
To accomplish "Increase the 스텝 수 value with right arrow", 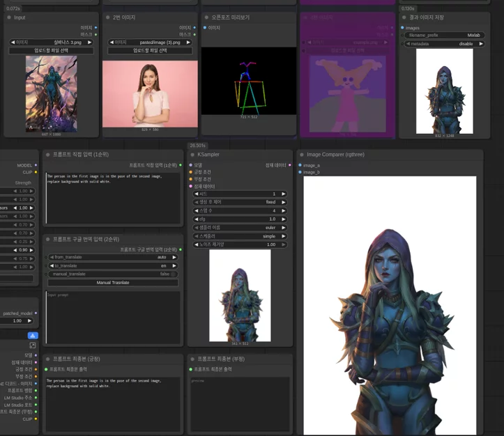I will coord(284,211).
